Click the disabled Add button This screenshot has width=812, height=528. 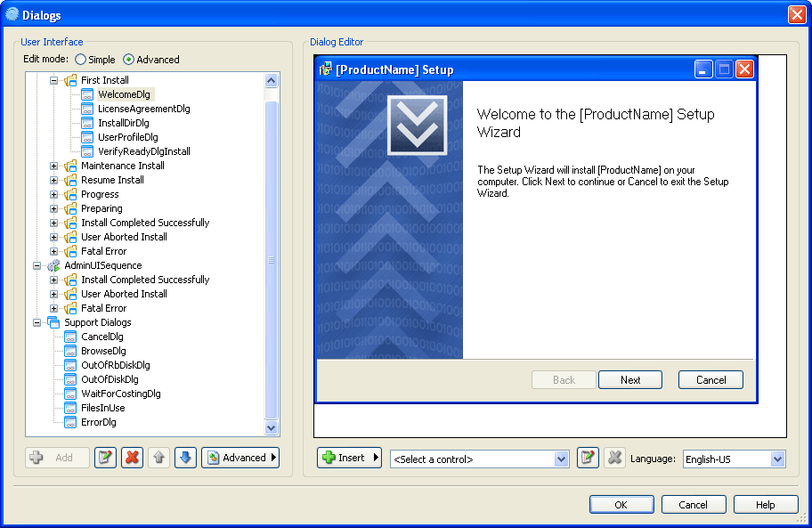point(57,458)
